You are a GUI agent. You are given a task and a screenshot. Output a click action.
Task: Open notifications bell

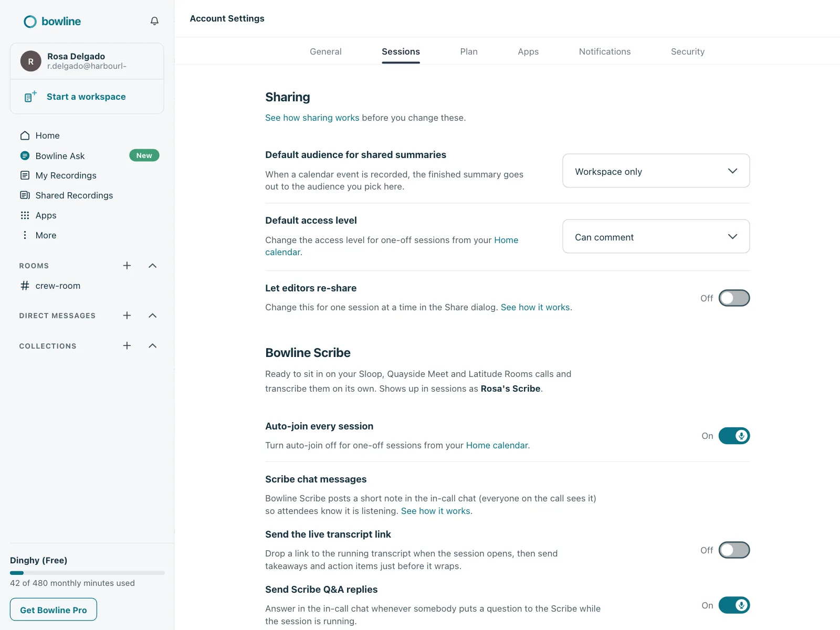click(x=154, y=21)
